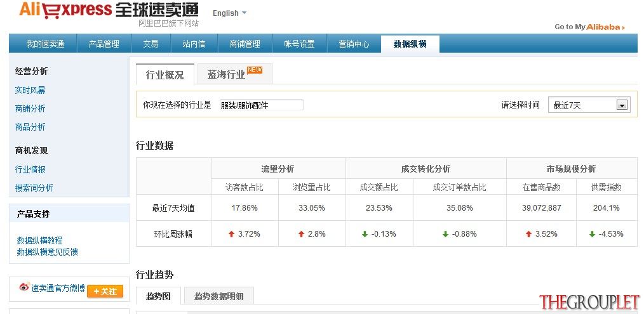Screen dimensions: 644x314
Task: Click the orange +关注 button
Action: tap(105, 291)
